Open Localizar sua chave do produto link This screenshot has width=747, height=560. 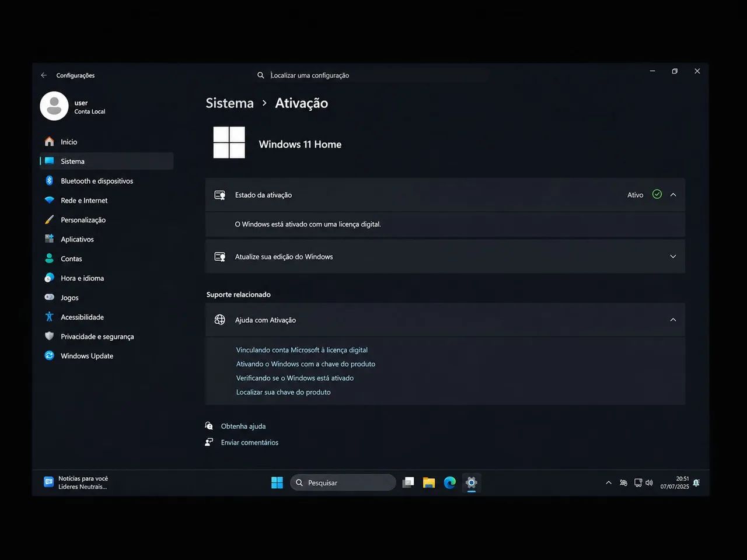pyautogui.click(x=283, y=392)
